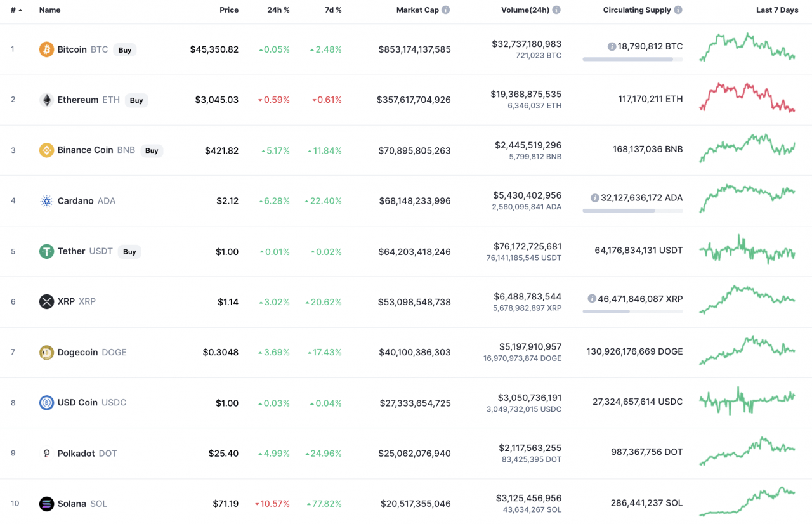Click the Buy button next to Binance Coin
This screenshot has height=524, width=812.
point(152,151)
